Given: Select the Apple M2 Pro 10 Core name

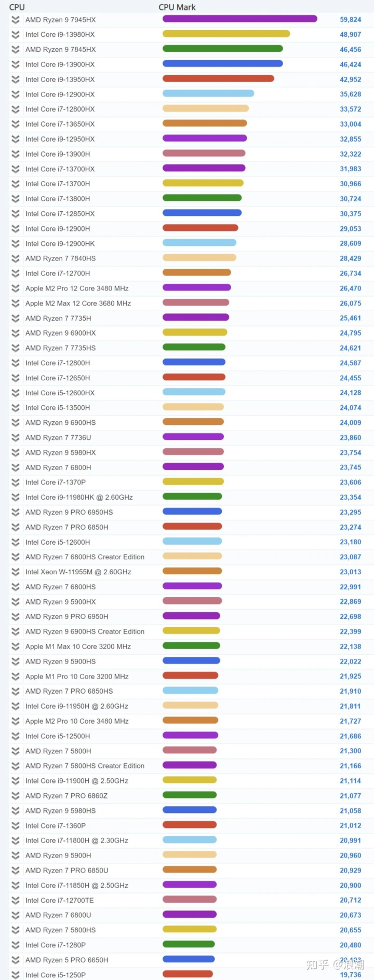Looking at the screenshot, I should (x=77, y=722).
